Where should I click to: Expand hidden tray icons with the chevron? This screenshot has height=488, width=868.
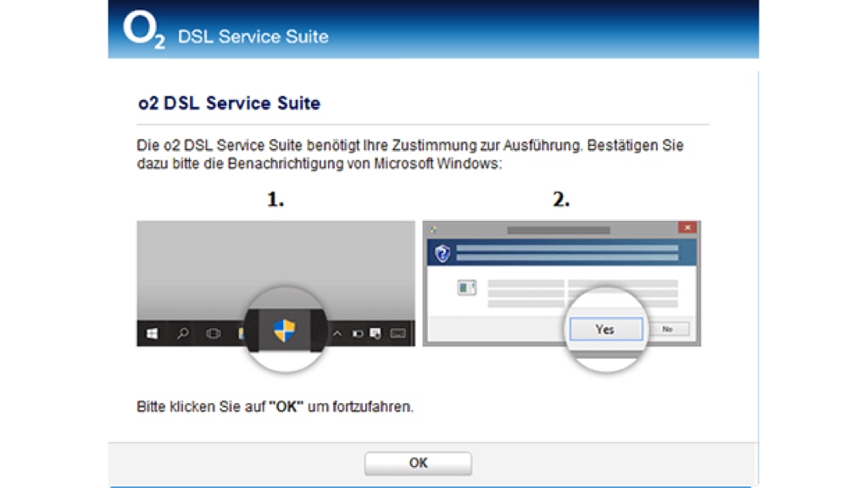[337, 333]
